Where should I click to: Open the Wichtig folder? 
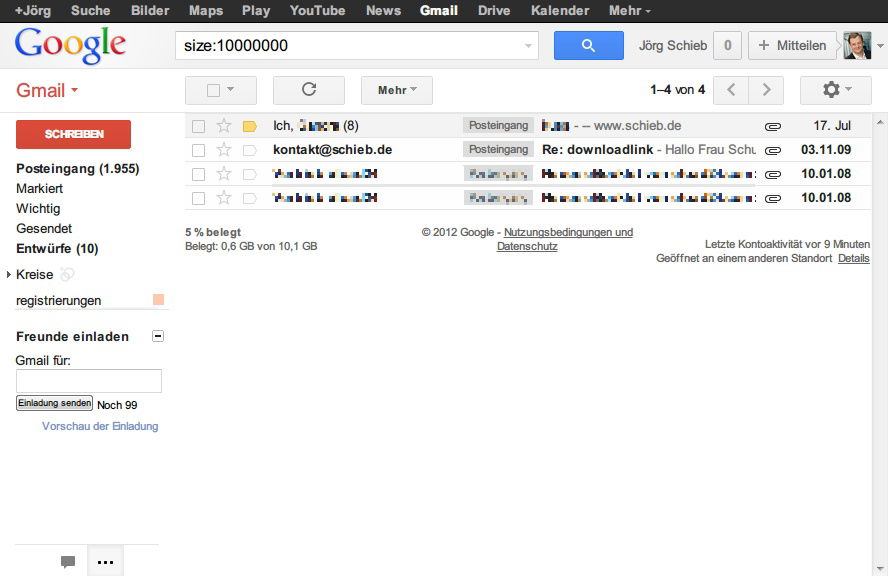[38, 208]
